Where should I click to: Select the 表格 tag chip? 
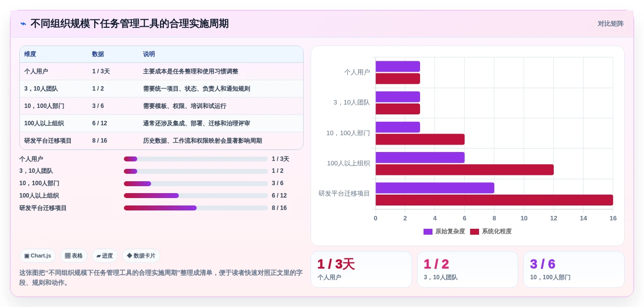click(74, 256)
